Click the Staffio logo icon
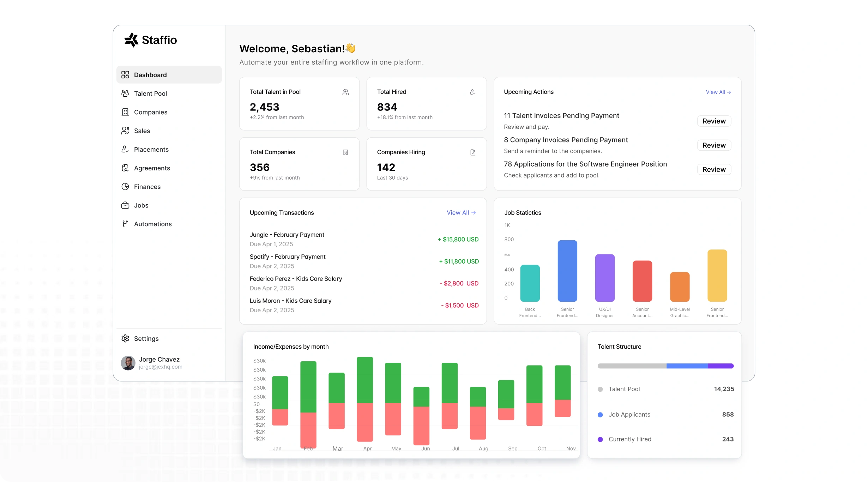This screenshot has height=482, width=868. 131,40
